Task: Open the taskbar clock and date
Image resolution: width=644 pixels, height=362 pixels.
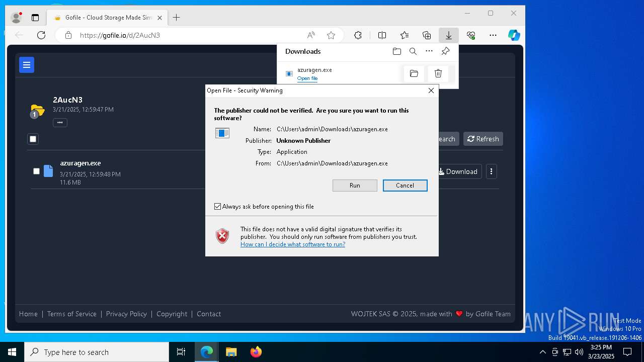Action: [601, 352]
